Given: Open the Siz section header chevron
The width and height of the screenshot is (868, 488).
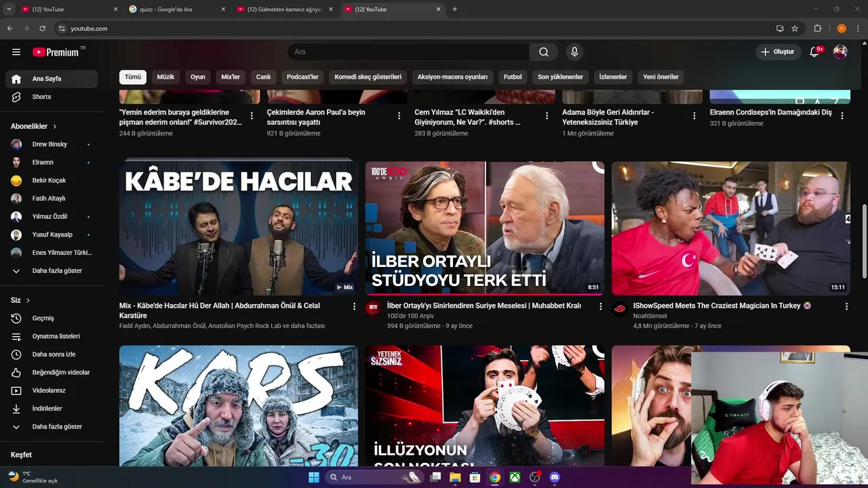Looking at the screenshot, I should click(28, 300).
